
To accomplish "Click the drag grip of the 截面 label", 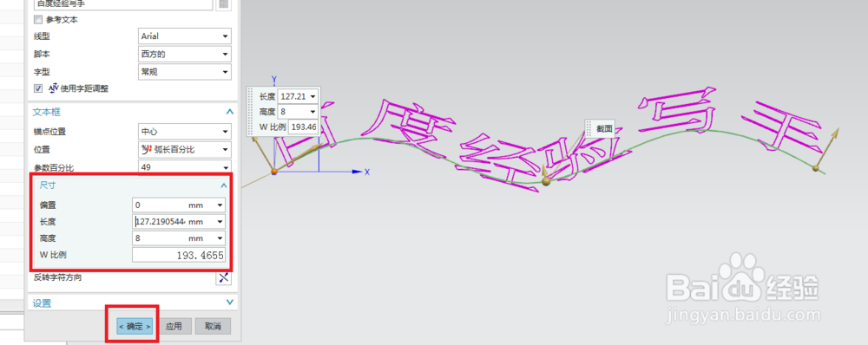I will 589,128.
